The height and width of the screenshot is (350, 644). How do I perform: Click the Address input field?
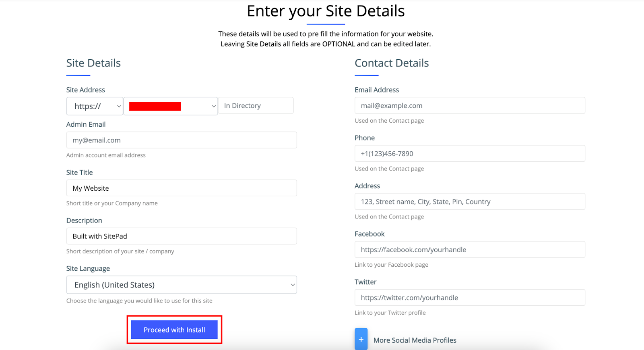[470, 202]
